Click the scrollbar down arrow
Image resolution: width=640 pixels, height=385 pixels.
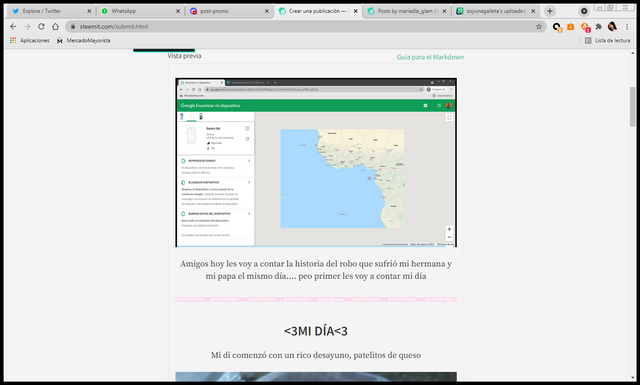pyautogui.click(x=632, y=378)
